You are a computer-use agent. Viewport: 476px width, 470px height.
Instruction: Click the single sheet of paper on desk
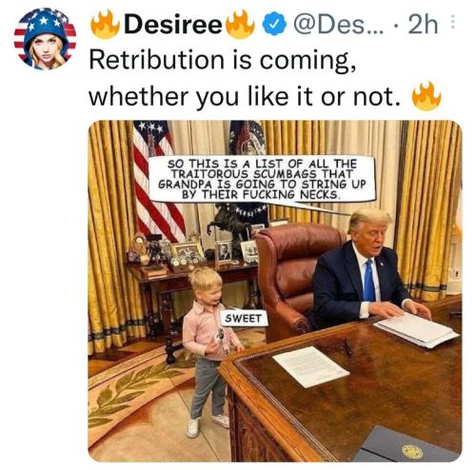[x=310, y=366]
